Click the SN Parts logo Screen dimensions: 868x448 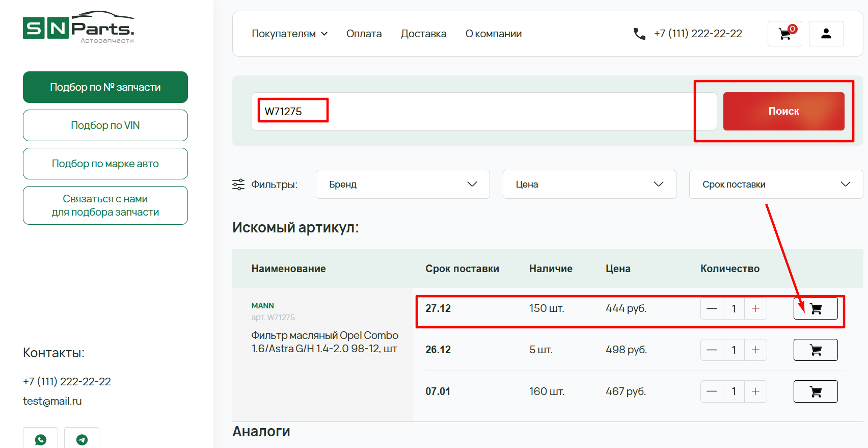(78, 28)
